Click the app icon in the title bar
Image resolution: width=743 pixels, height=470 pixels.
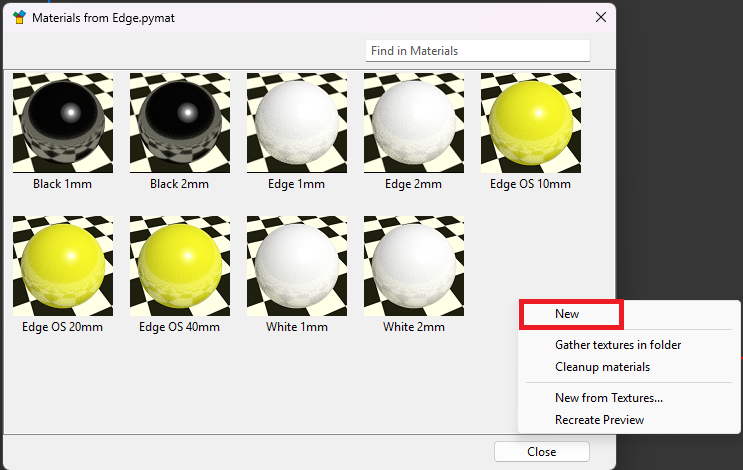point(19,18)
